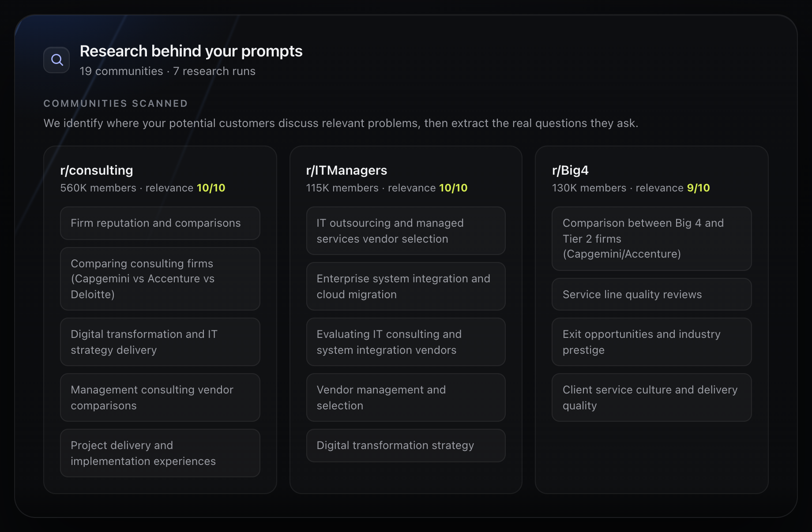Open the r/ITManagers community heading
This screenshot has height=532, width=812.
pos(346,170)
